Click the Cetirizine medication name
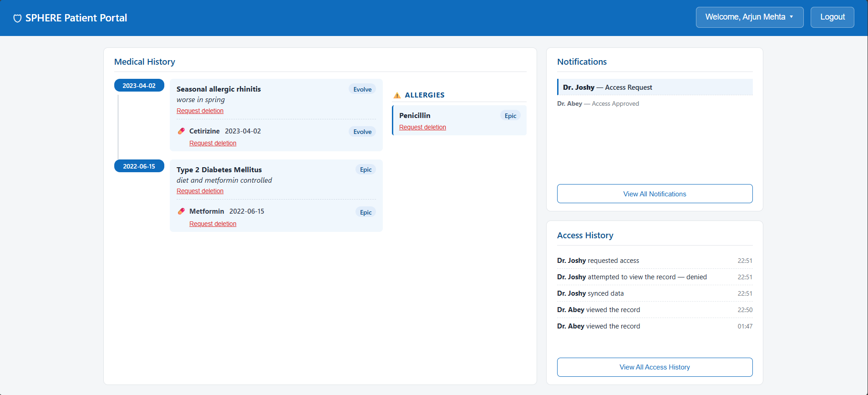 pos(204,131)
